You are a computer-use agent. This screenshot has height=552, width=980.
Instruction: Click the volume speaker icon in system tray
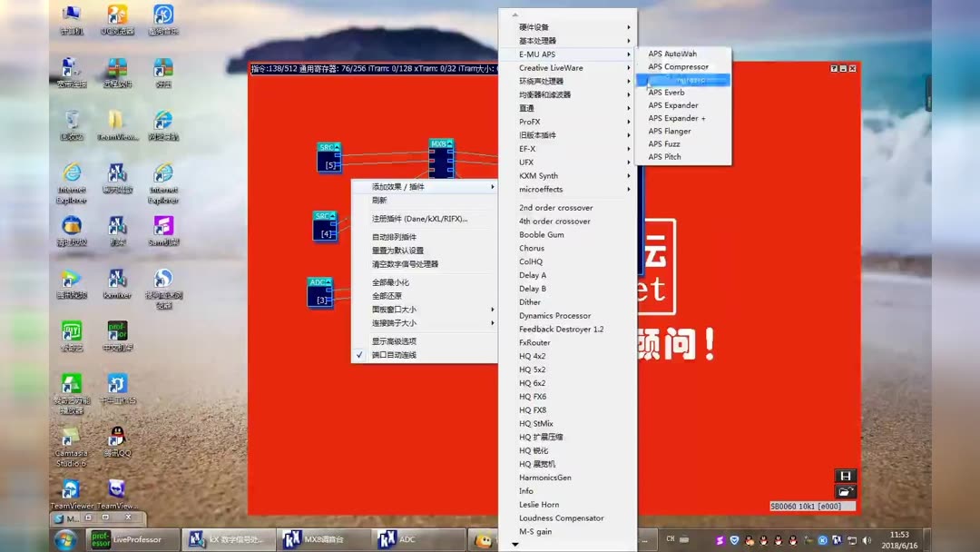pos(865,541)
